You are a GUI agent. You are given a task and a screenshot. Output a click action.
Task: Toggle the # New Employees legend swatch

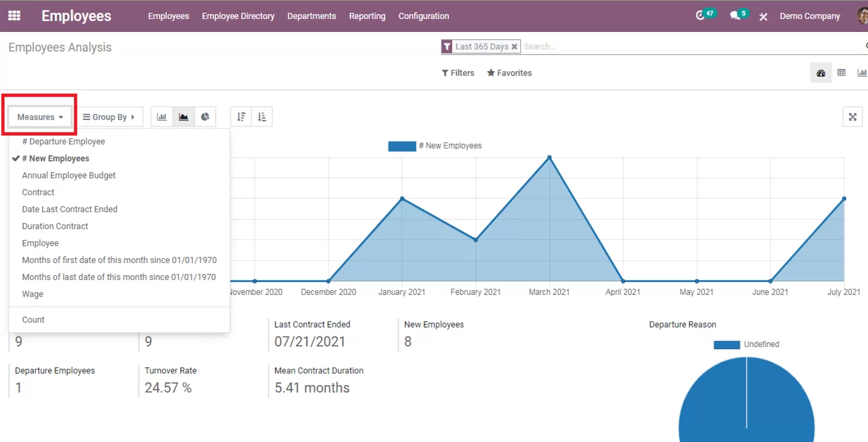(x=401, y=146)
